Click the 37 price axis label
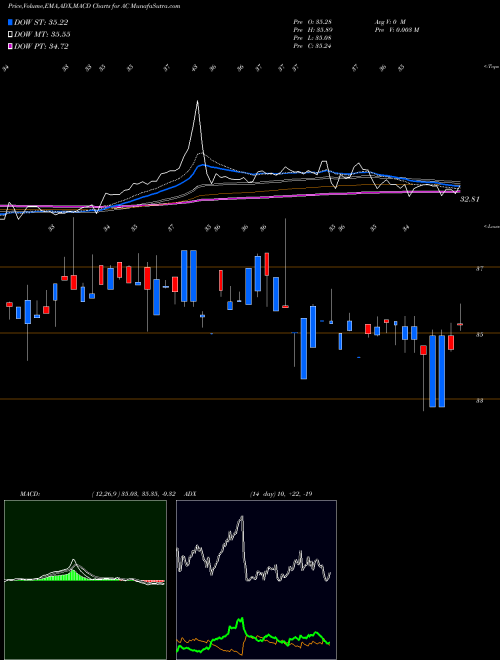 (x=479, y=269)
